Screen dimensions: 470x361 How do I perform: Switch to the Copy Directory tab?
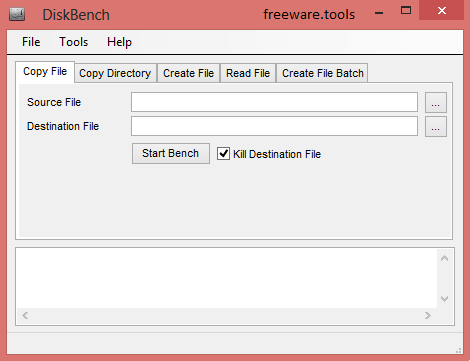(115, 73)
